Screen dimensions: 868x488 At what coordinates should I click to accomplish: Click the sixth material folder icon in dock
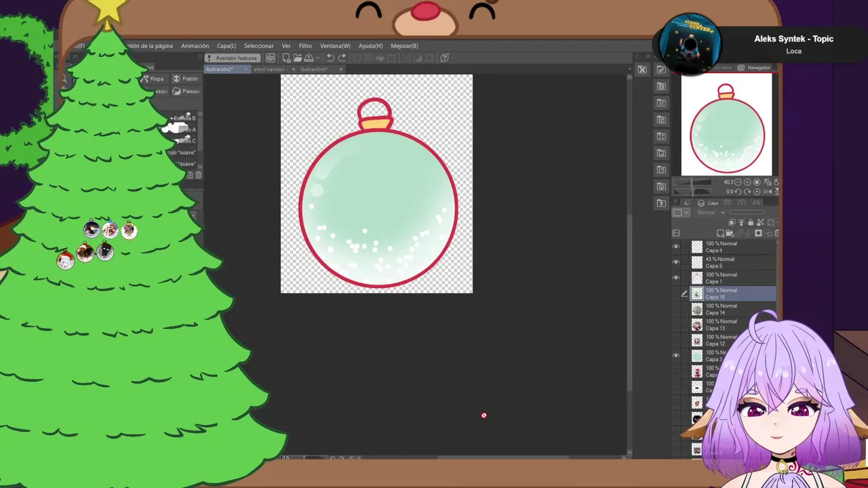coord(661,153)
